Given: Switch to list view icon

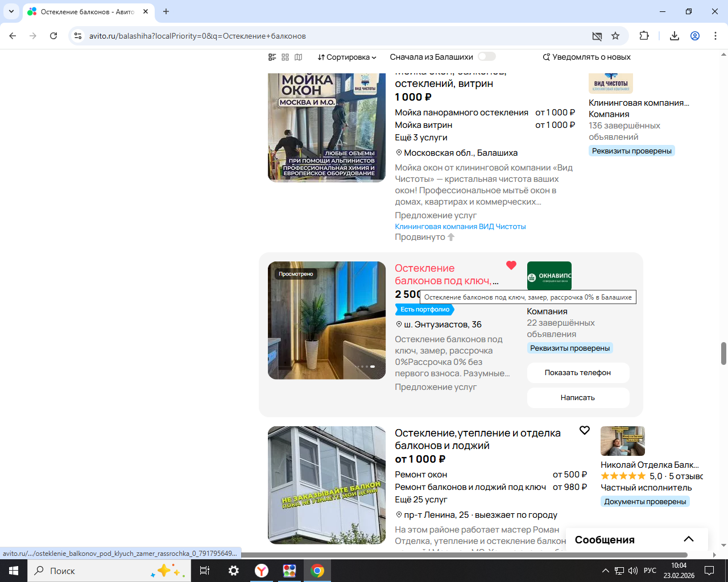Looking at the screenshot, I should point(272,57).
